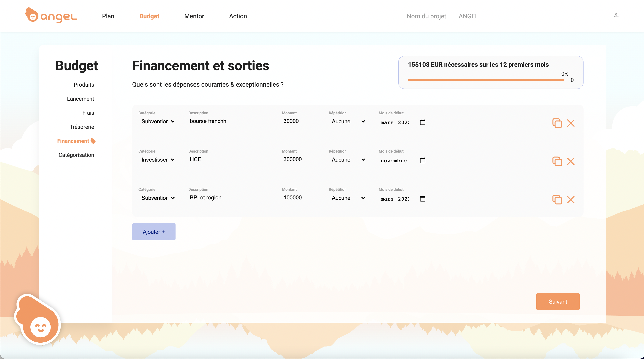
Task: Open Répétition dropdown for bourse frenchh
Action: [348, 121]
